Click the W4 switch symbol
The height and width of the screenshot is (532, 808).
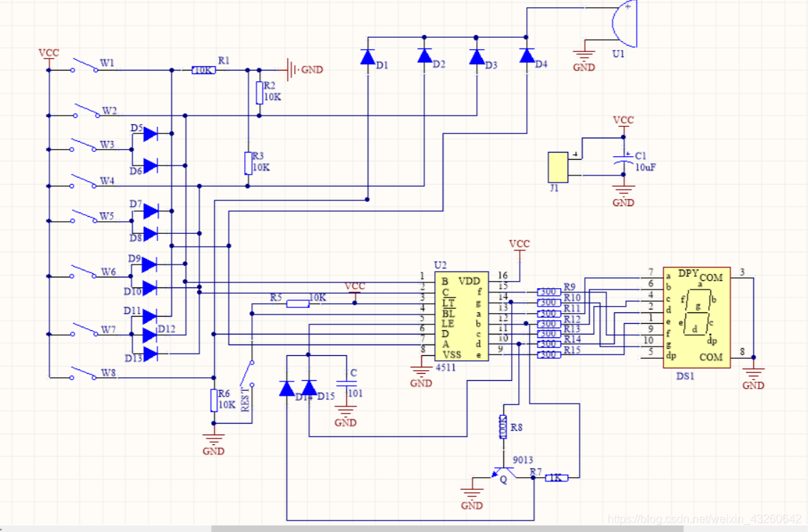(84, 181)
